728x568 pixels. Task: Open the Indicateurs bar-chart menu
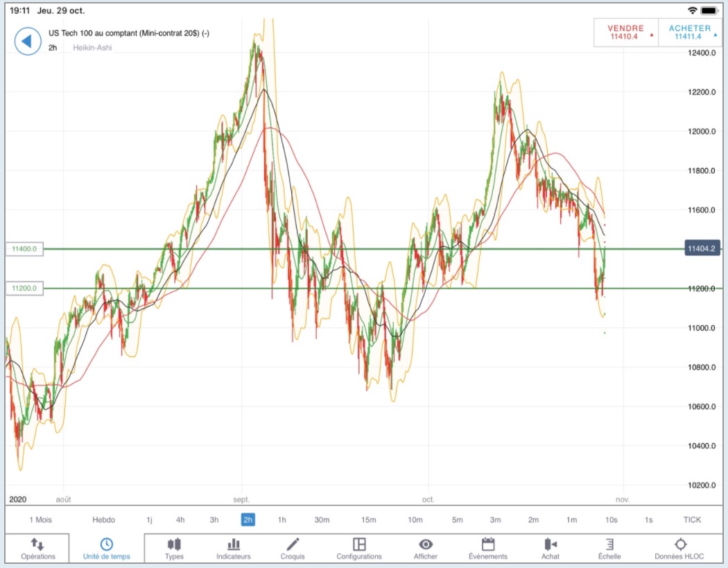[233, 548]
